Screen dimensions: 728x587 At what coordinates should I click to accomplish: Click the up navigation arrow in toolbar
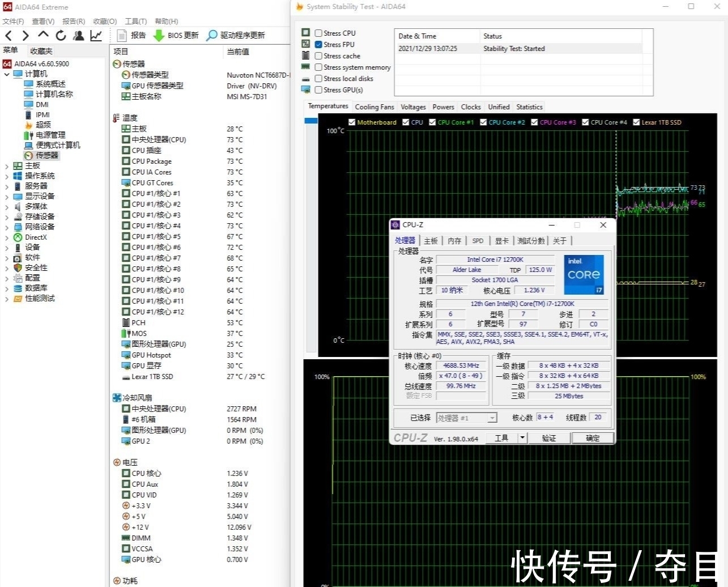point(43,36)
